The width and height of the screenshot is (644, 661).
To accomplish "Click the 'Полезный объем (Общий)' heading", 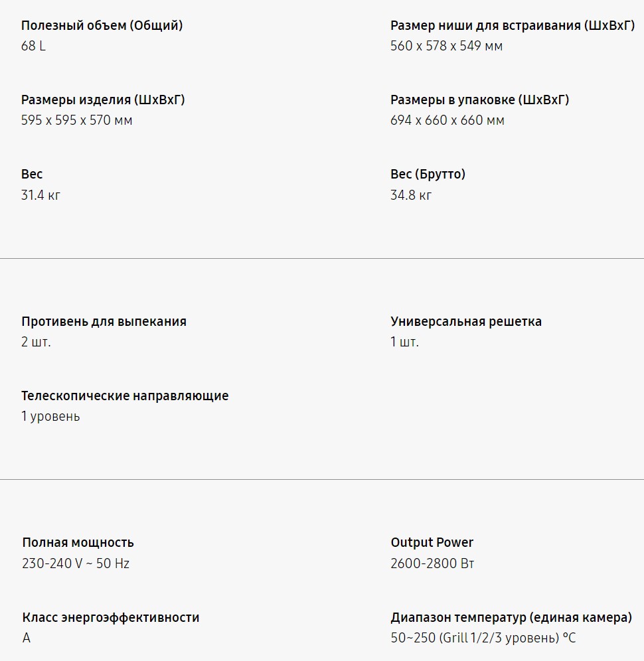I will pos(102,26).
